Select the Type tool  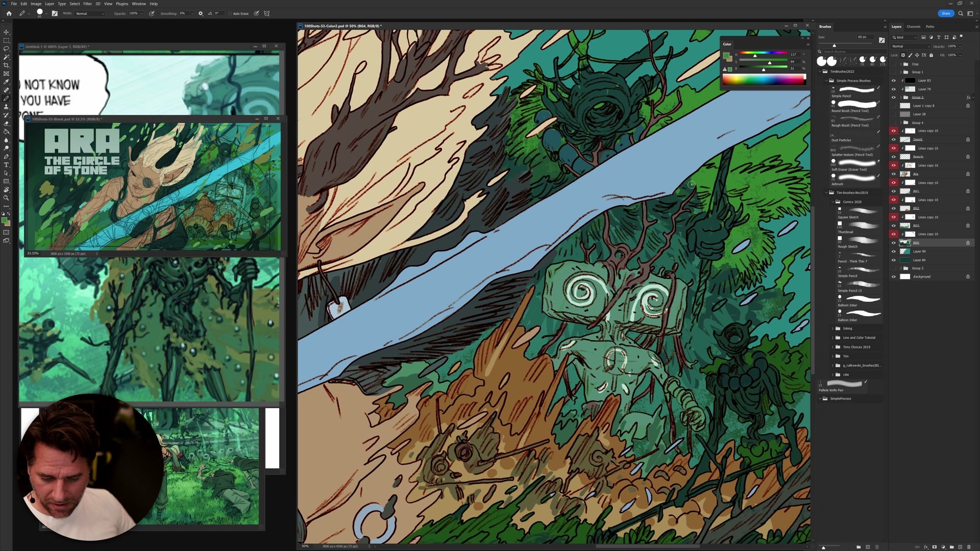tap(6, 165)
